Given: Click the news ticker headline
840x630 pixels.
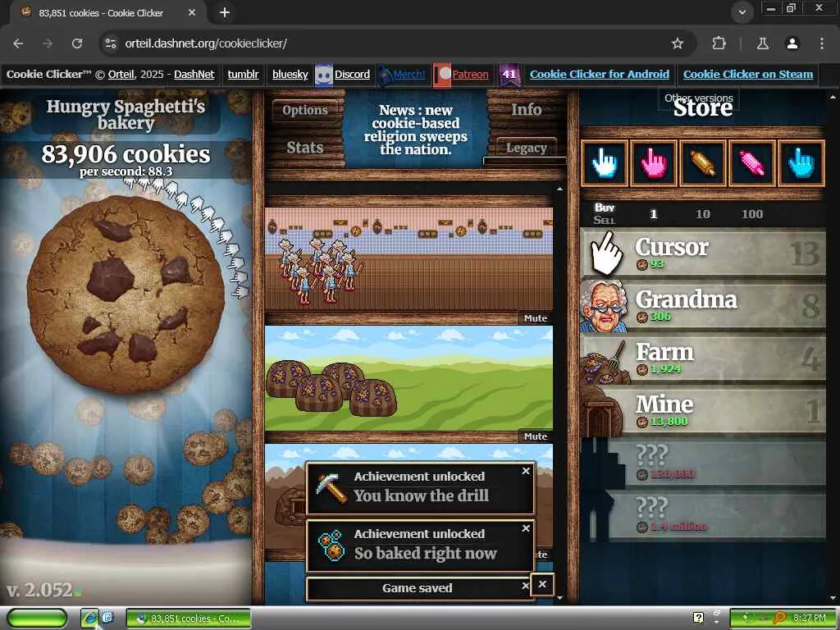Looking at the screenshot, I should click(x=415, y=129).
